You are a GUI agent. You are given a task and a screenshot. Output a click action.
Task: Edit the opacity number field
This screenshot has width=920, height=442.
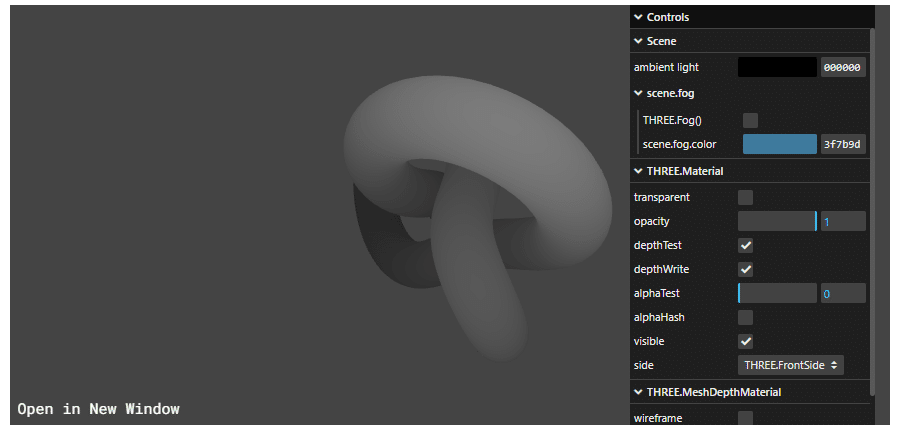[843, 221]
